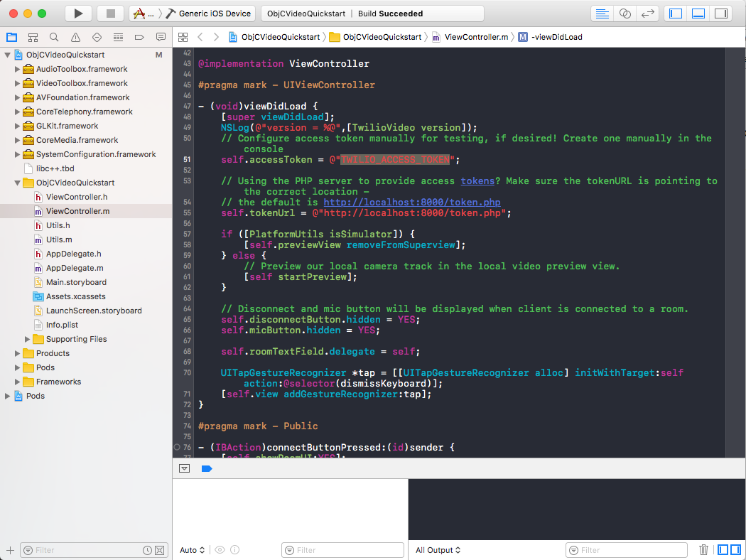The width and height of the screenshot is (746, 560).
Task: Open the Breakpoint navigator icon
Action: click(x=139, y=37)
